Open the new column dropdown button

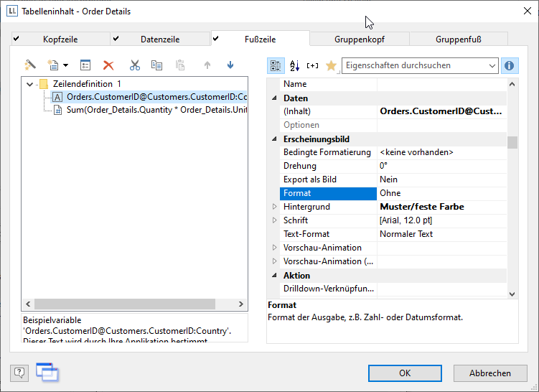(x=57, y=65)
